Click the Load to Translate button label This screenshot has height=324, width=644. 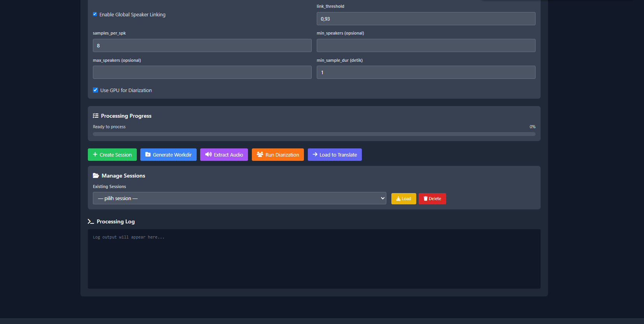pos(338,155)
